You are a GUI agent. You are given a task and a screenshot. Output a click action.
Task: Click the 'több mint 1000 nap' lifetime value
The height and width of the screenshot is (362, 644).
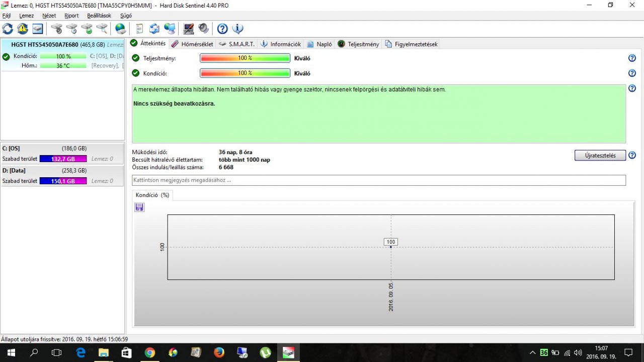tap(245, 160)
